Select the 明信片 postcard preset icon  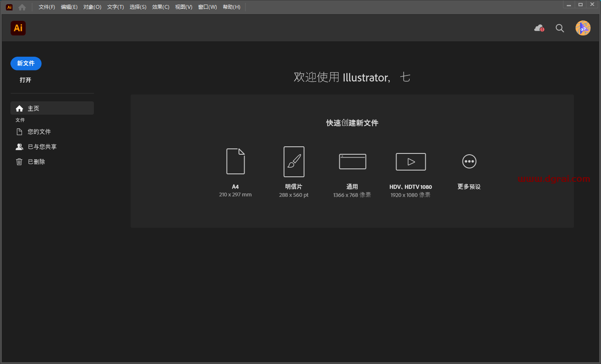[x=294, y=162]
